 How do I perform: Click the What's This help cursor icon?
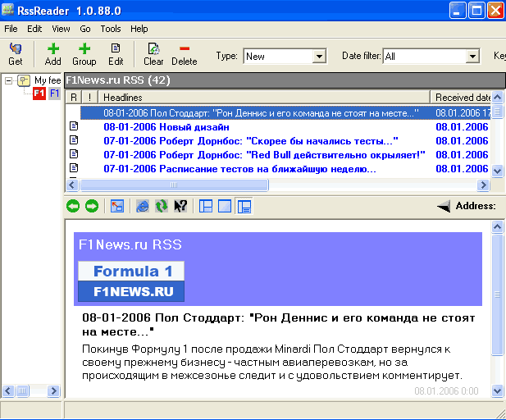point(180,206)
